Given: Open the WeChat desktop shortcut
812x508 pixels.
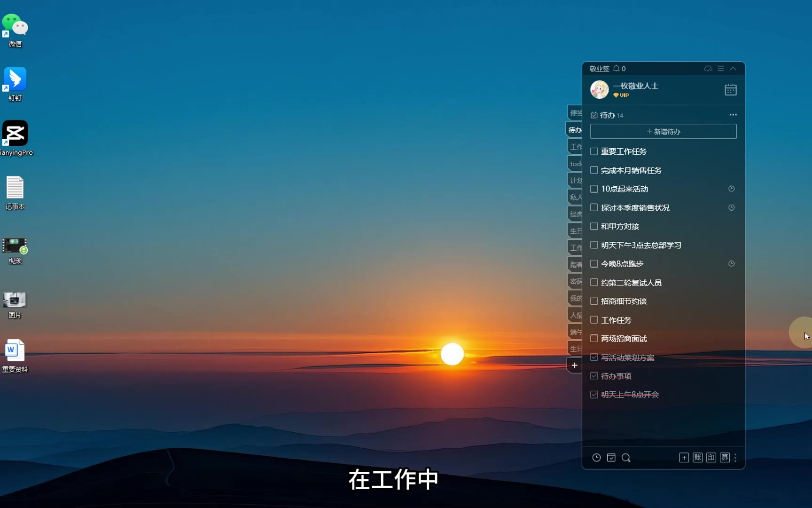Looking at the screenshot, I should pyautogui.click(x=15, y=30).
